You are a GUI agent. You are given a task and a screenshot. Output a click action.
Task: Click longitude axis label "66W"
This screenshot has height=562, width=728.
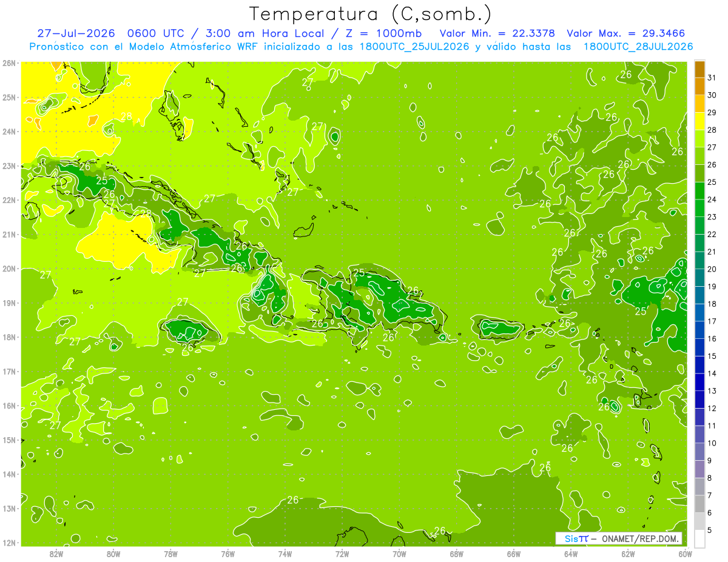[x=514, y=554]
